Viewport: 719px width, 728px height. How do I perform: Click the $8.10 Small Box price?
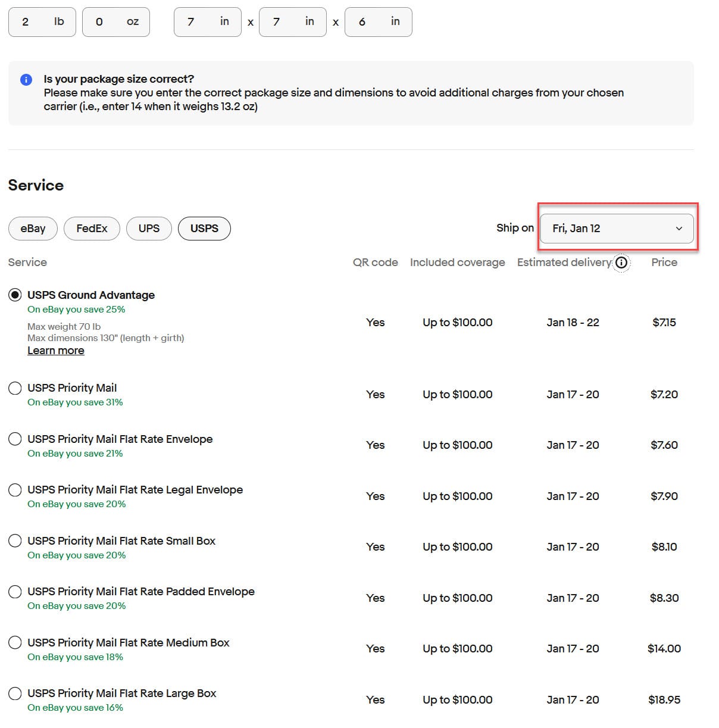click(x=664, y=547)
